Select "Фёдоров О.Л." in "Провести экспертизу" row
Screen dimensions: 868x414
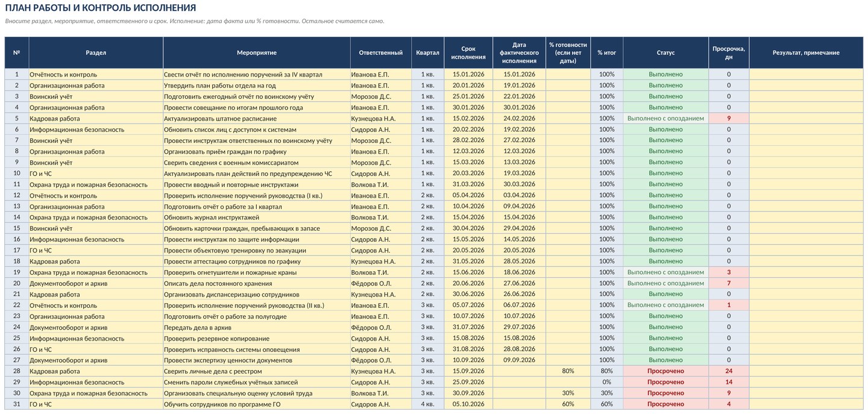point(381,360)
